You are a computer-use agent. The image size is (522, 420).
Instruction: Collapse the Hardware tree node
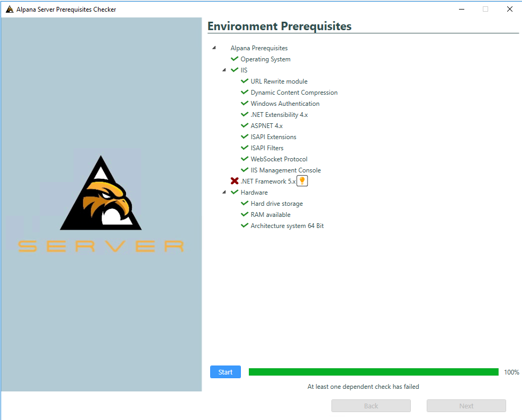(x=224, y=192)
